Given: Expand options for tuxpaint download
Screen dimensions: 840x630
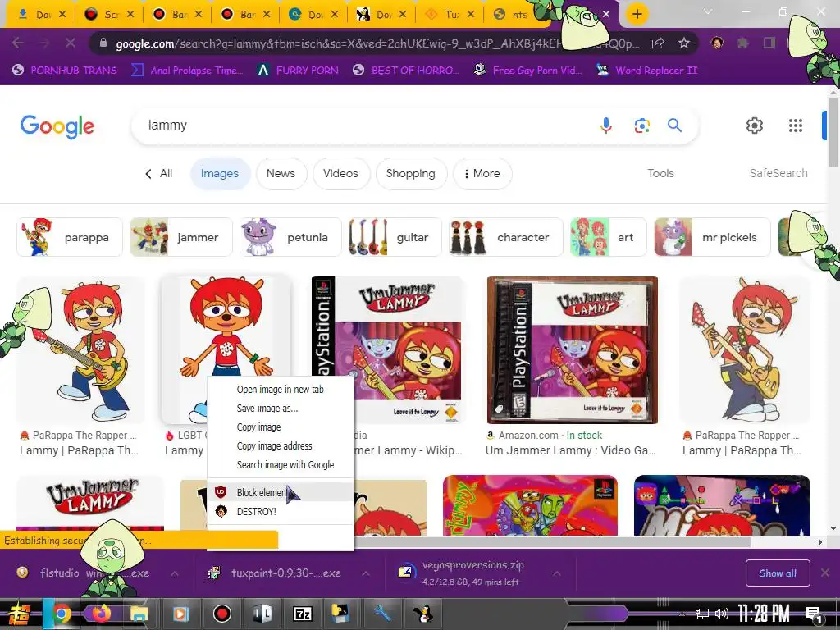Looking at the screenshot, I should pos(365,573).
